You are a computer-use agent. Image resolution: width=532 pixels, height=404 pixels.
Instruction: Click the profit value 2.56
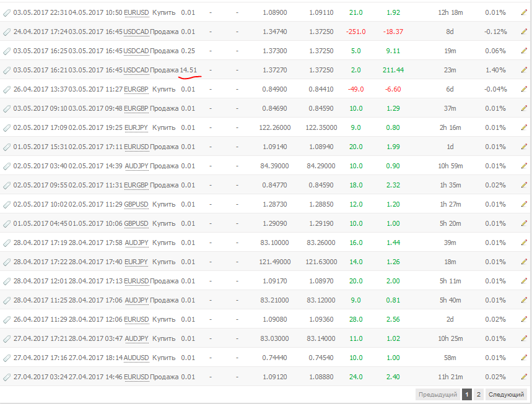tap(393, 319)
